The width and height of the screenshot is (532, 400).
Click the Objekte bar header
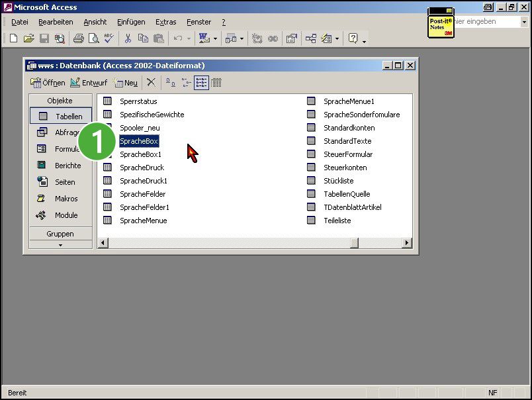point(60,101)
